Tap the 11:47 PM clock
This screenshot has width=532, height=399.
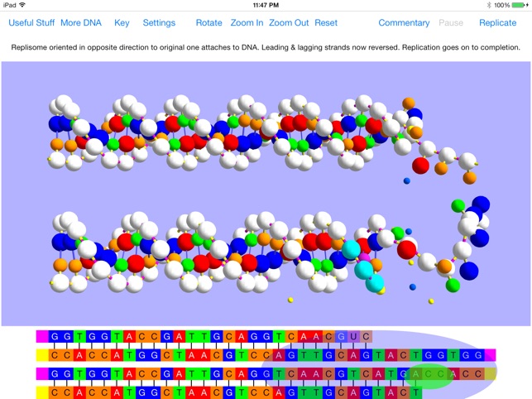click(x=266, y=5)
